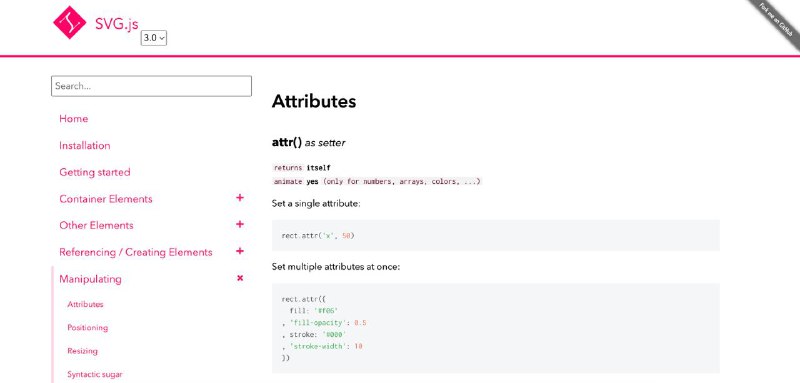Open the Attributes submenu link

pyautogui.click(x=85, y=304)
